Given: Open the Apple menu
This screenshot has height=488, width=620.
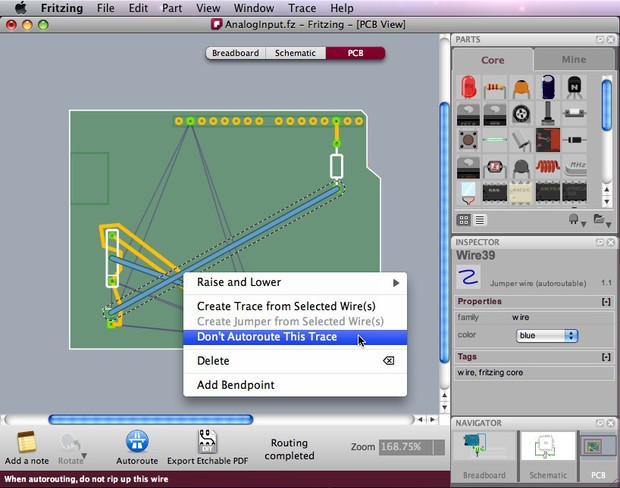Looking at the screenshot, I should pos(21,8).
